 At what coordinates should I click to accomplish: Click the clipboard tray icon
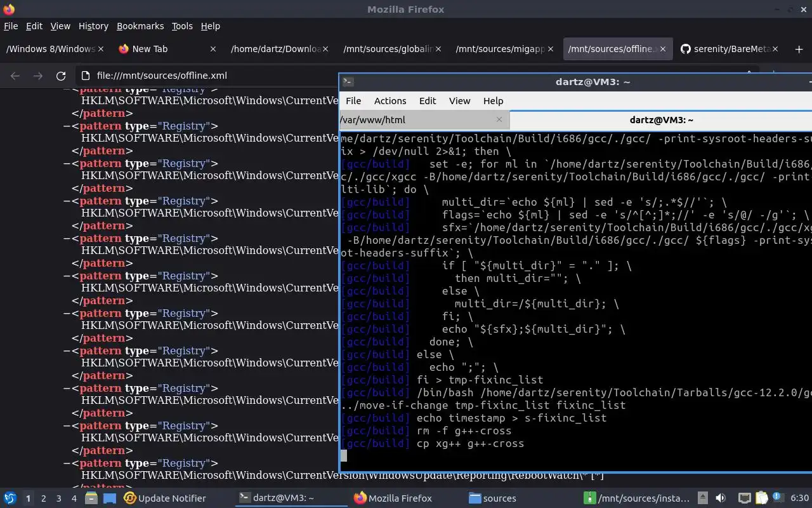coord(761,498)
